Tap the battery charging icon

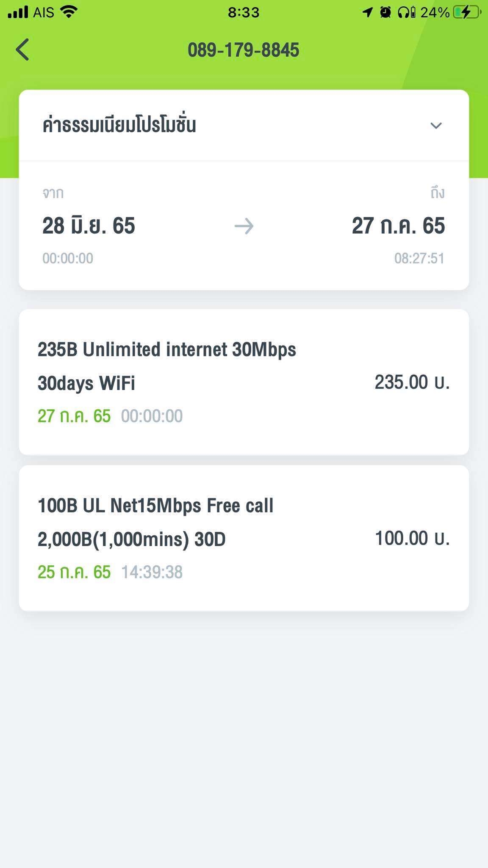point(467,12)
